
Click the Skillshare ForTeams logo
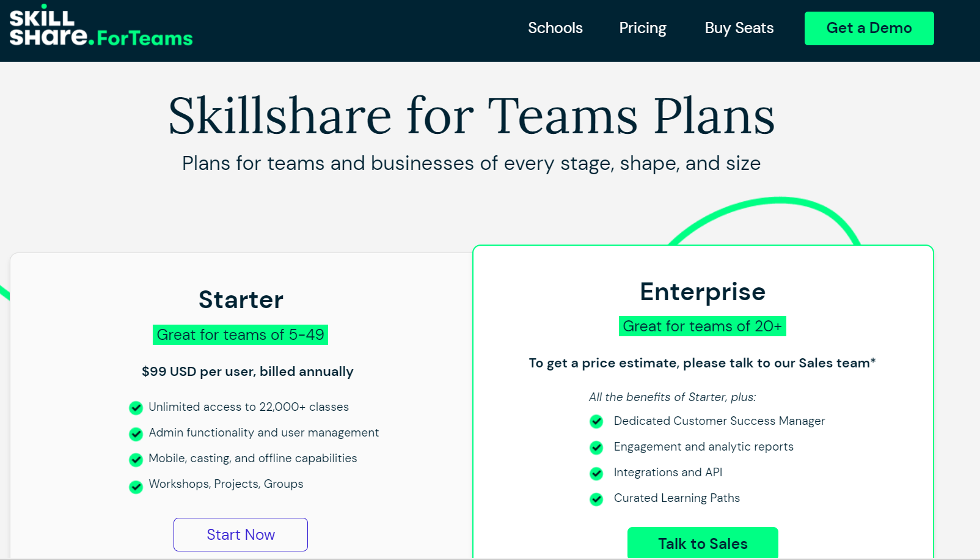click(100, 28)
